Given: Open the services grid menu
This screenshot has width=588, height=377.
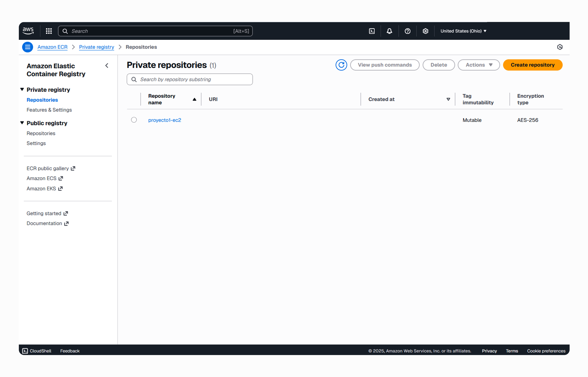Looking at the screenshot, I should coord(49,31).
